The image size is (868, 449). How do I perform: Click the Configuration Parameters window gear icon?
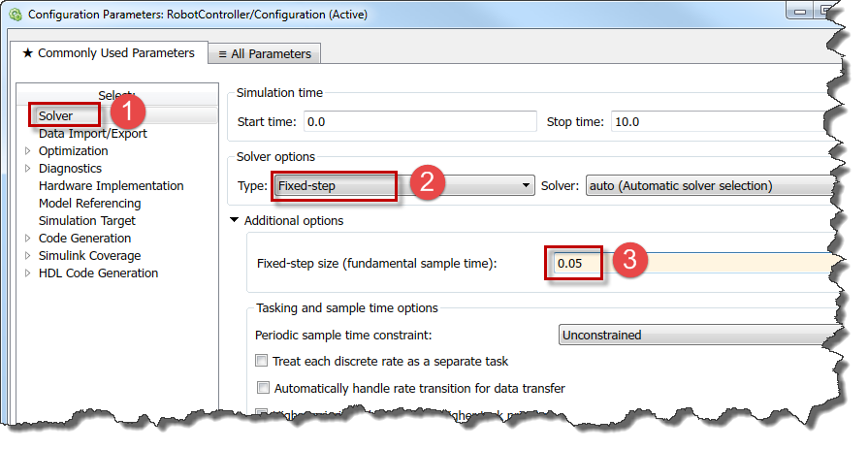click(15, 15)
